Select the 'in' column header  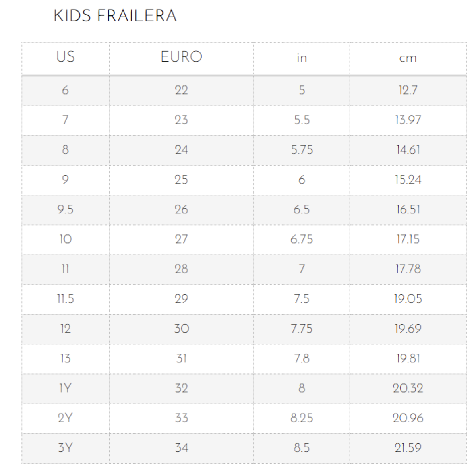[x=302, y=58]
